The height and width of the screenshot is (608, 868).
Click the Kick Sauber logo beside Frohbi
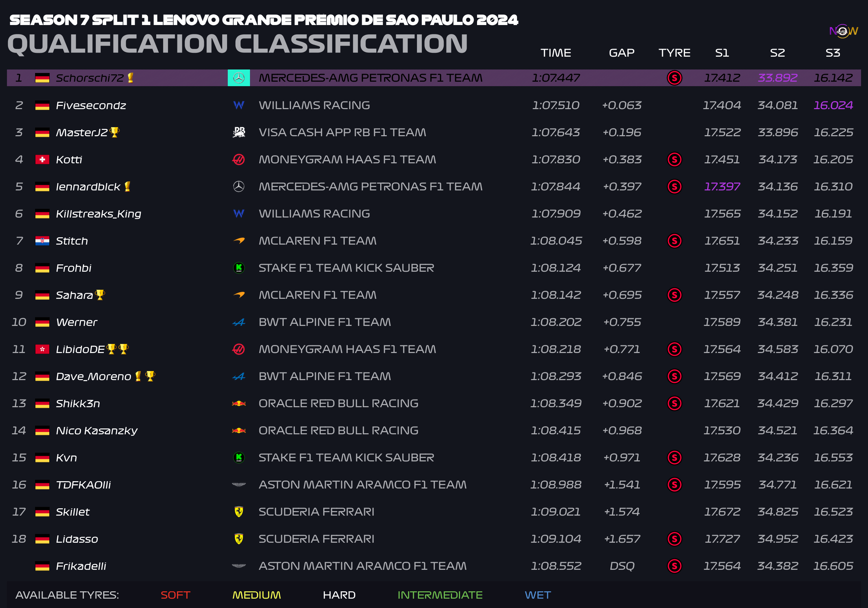pyautogui.click(x=239, y=268)
